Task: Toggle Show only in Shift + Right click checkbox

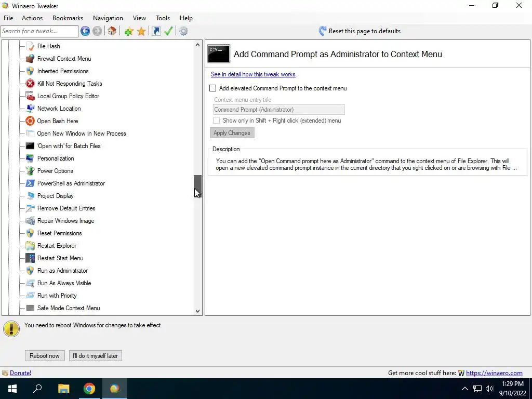Action: (216, 121)
